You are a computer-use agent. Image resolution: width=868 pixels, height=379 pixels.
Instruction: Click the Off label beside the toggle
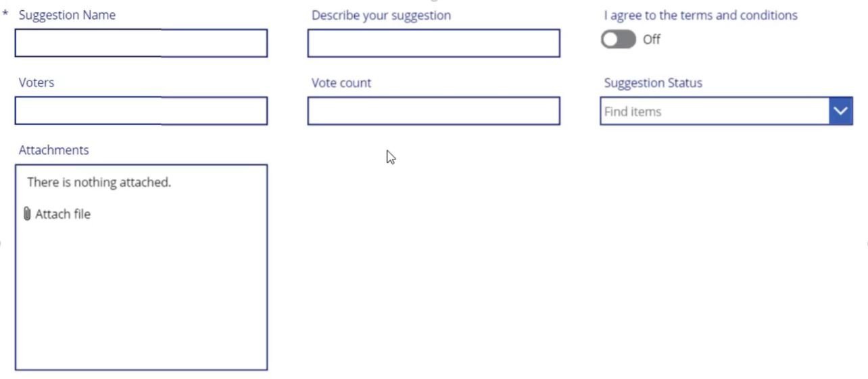[x=652, y=39]
